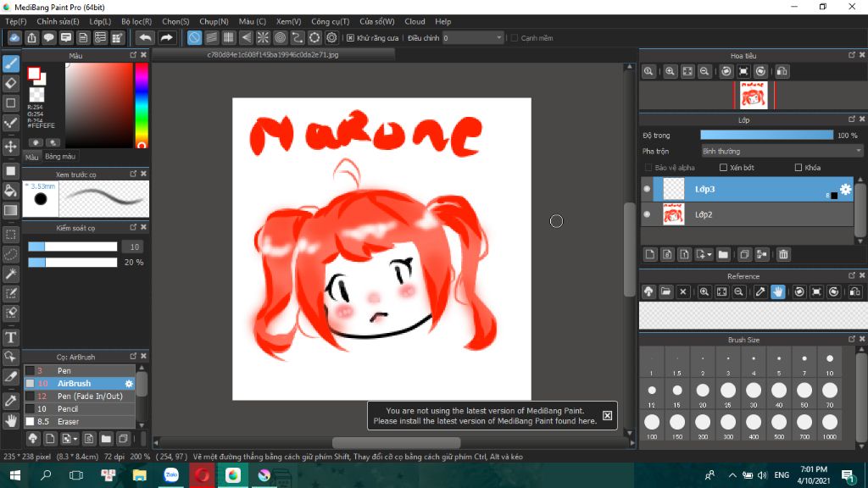868x488 pixels.
Task: Turn snap off in the toolbar
Action: [194, 37]
